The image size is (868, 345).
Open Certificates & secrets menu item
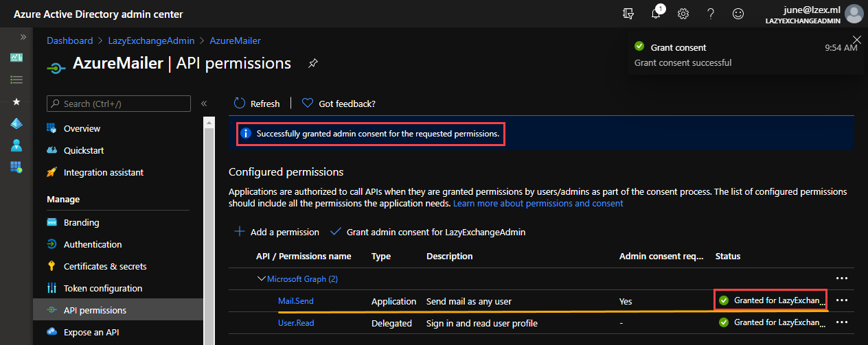[x=105, y=266]
